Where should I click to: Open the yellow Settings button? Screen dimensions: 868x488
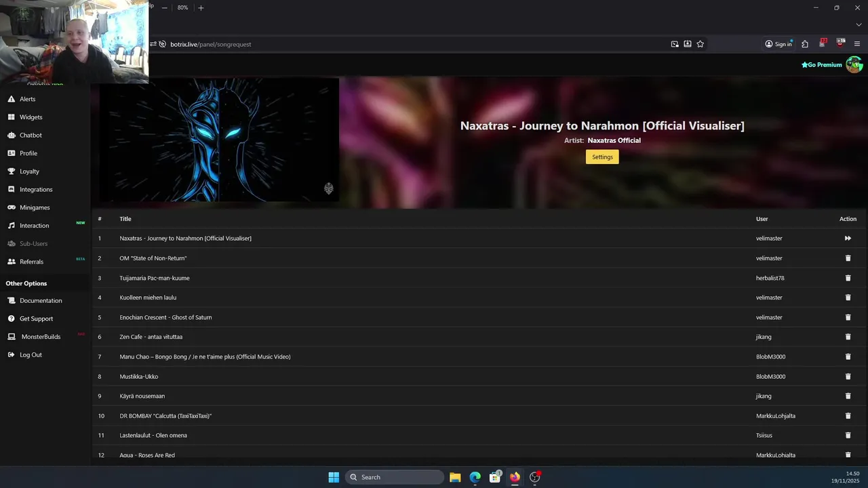point(602,157)
